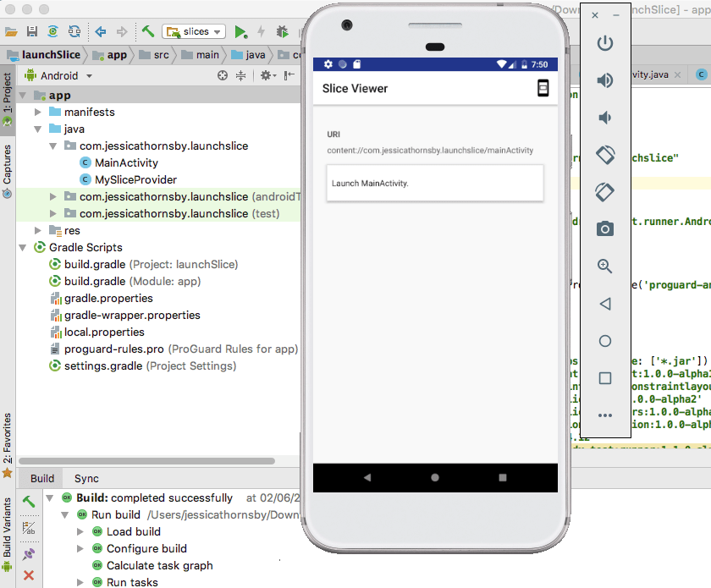
Task: Toggle view icon below hammer in Build panel
Action: tap(29, 528)
